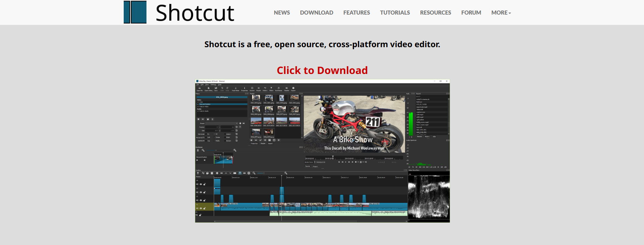The height and width of the screenshot is (245, 644).
Task: Click the 'Shotcut is a free, open source' headline
Action: click(x=322, y=44)
